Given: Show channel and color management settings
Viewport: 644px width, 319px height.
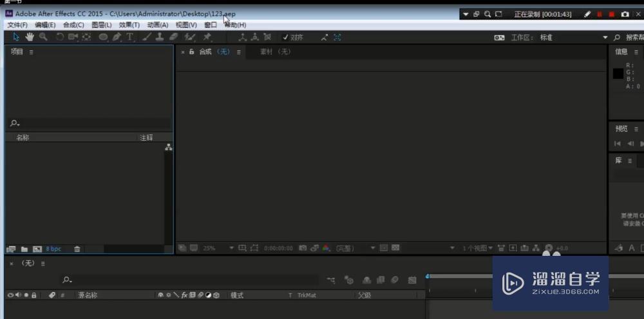Looking at the screenshot, I should coord(327,248).
